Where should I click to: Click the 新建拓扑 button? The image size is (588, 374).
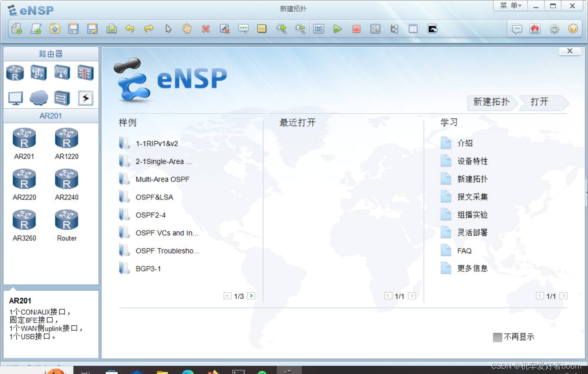[492, 102]
